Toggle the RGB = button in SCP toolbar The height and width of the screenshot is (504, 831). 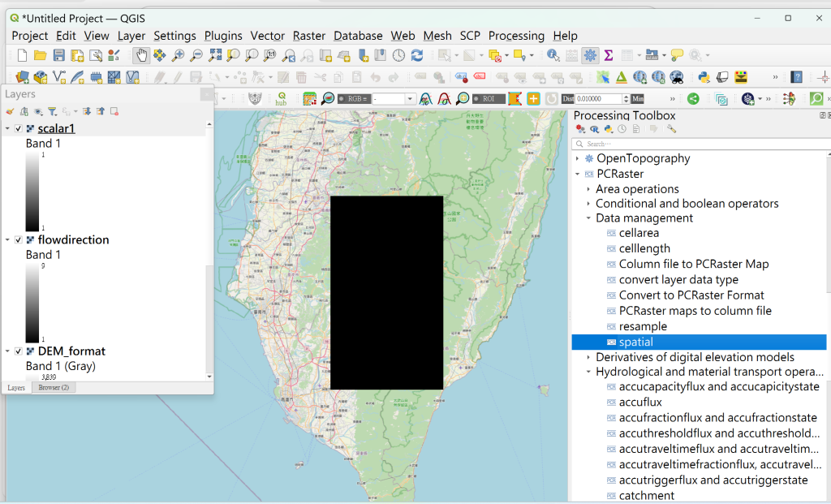click(x=354, y=98)
